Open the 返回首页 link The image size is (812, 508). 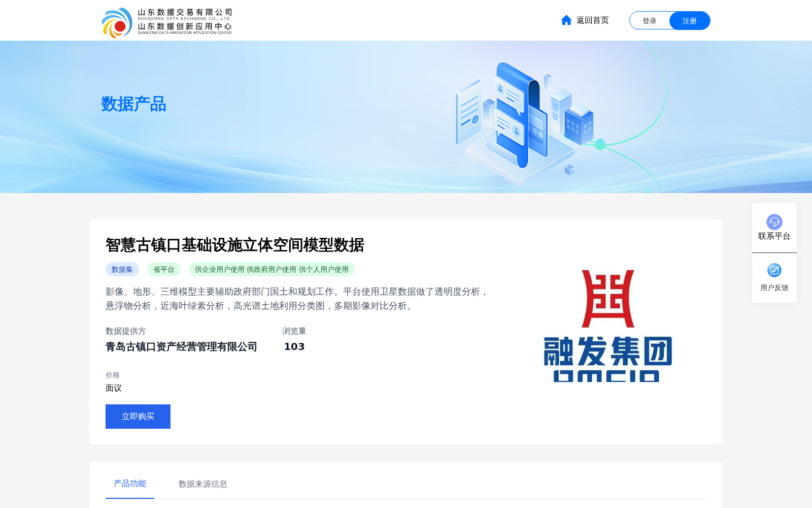click(592, 20)
